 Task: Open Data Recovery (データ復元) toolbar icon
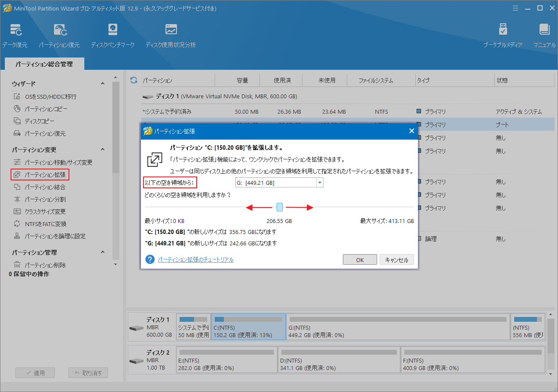15,35
